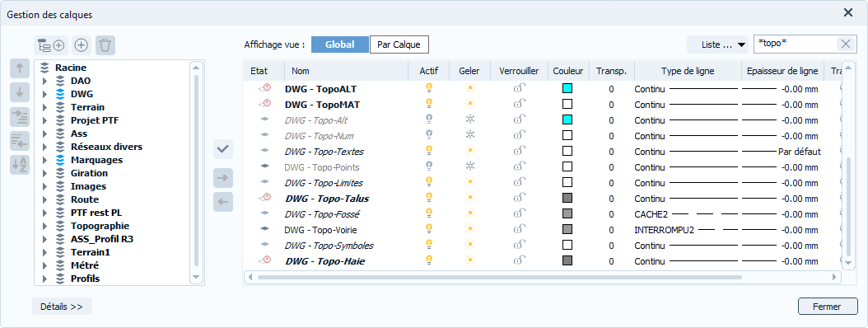Clear the *topo* search filter

click(845, 45)
